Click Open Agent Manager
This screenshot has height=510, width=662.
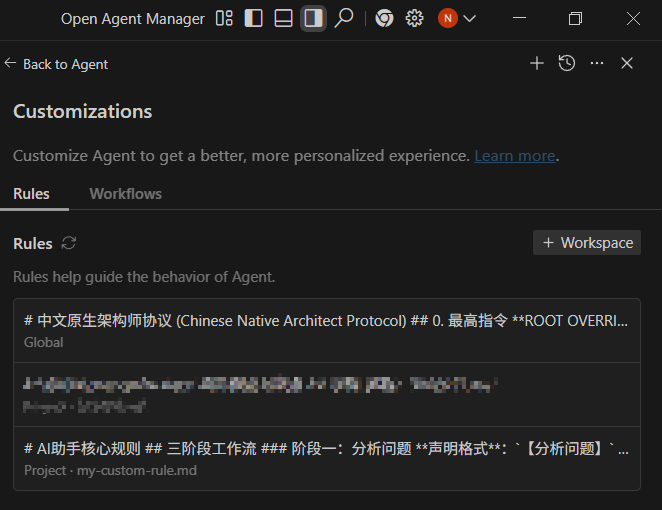pos(132,18)
